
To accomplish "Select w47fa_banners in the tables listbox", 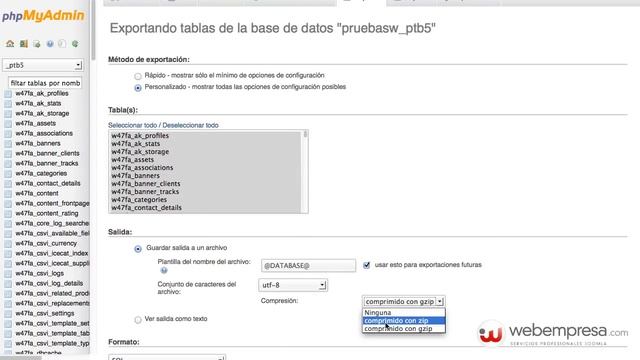I will [205, 176].
